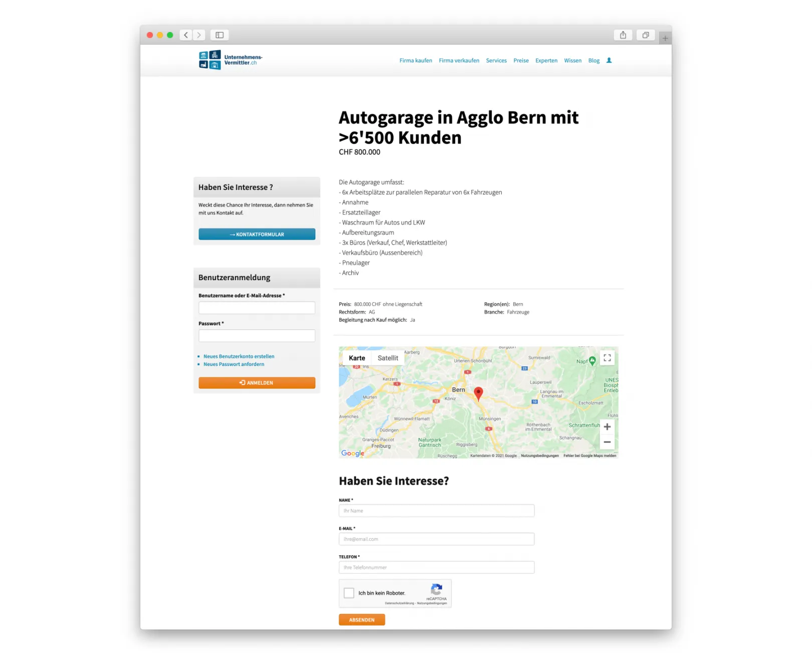Add new tab with plus button
Viewport: 812px width, 655px height.
[x=665, y=38]
